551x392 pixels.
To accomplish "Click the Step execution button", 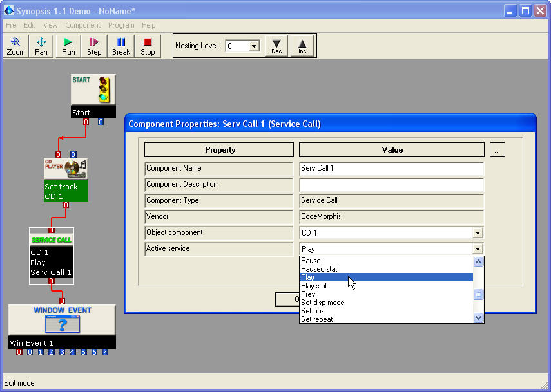I will [x=94, y=46].
